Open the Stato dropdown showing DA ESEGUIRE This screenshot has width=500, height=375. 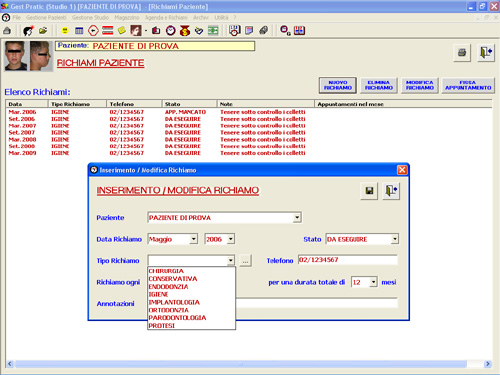click(395, 239)
